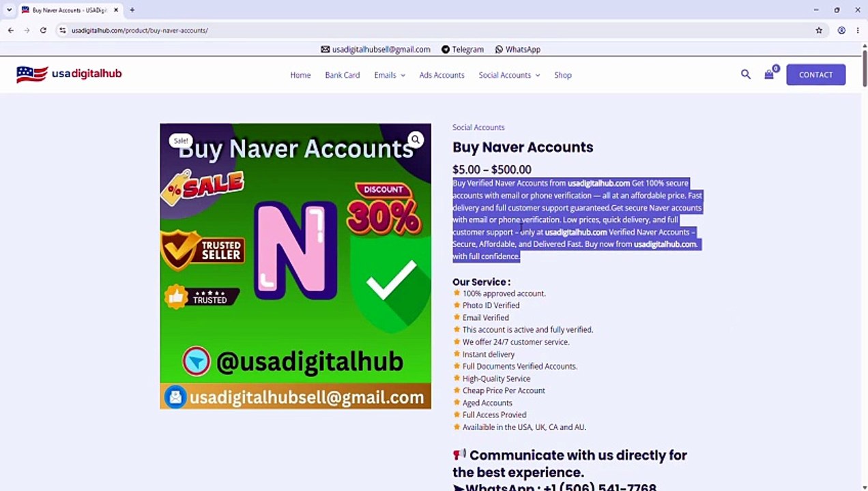Screen dimensions: 868x491
Task: Close the Buy Naver Accounts tab
Action: click(116, 10)
